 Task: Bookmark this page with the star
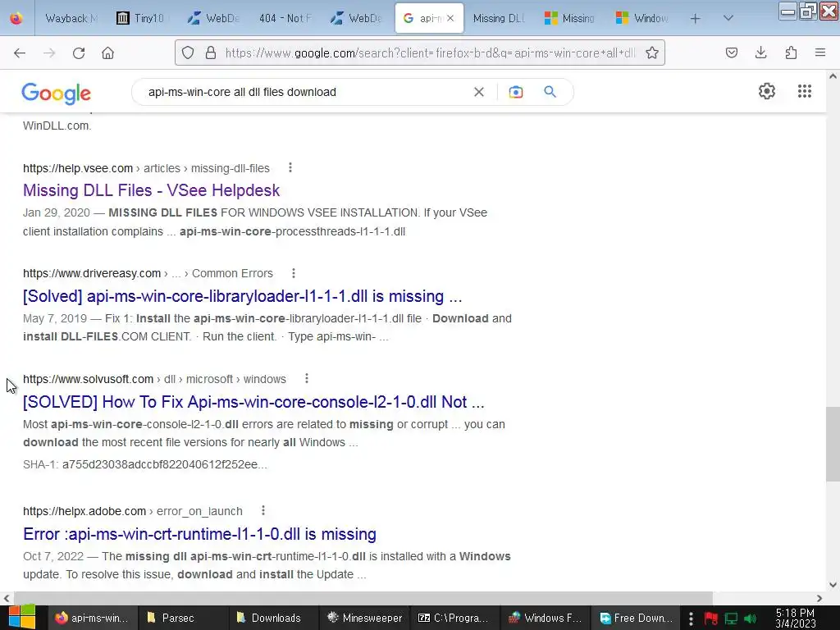[x=652, y=52]
